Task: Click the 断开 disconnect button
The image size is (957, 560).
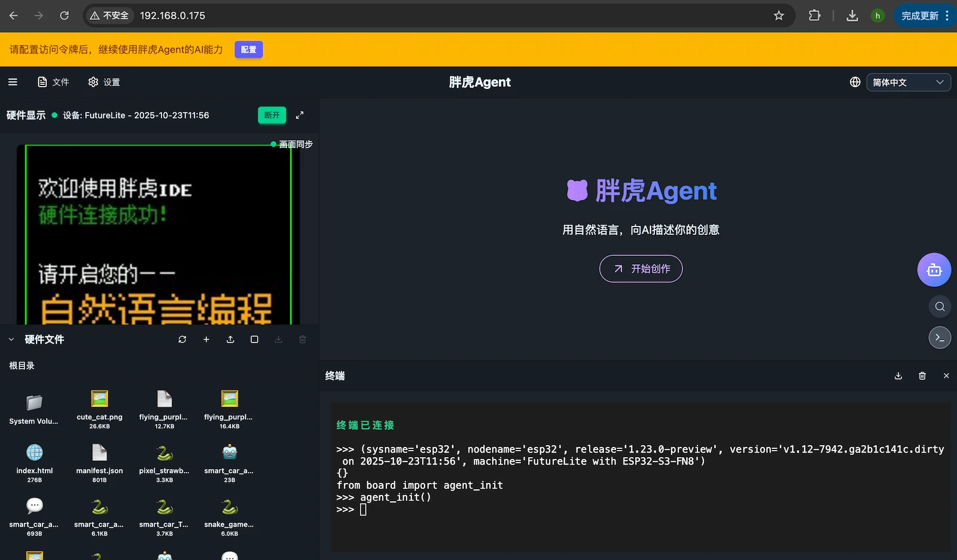Action: (272, 115)
